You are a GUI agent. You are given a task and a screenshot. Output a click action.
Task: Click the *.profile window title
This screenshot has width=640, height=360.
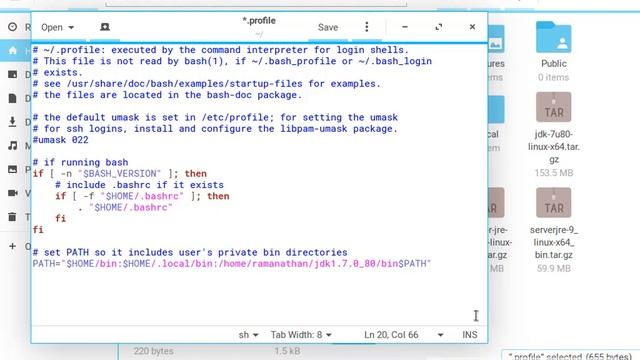[259, 21]
